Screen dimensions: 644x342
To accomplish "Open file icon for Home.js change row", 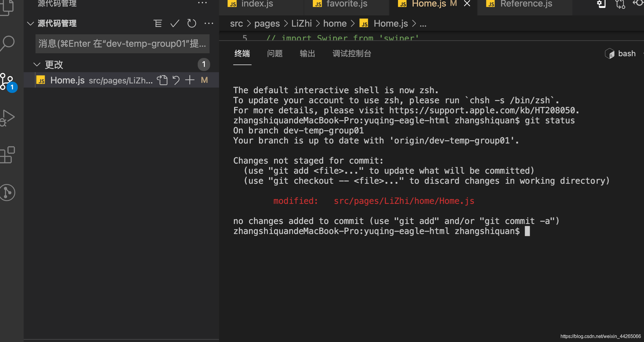I will (162, 80).
